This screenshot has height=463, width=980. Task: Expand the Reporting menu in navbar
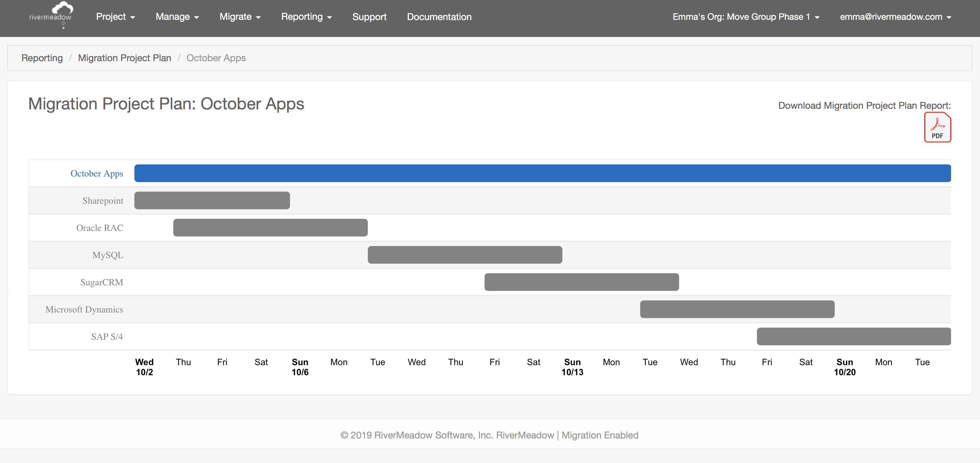click(306, 17)
